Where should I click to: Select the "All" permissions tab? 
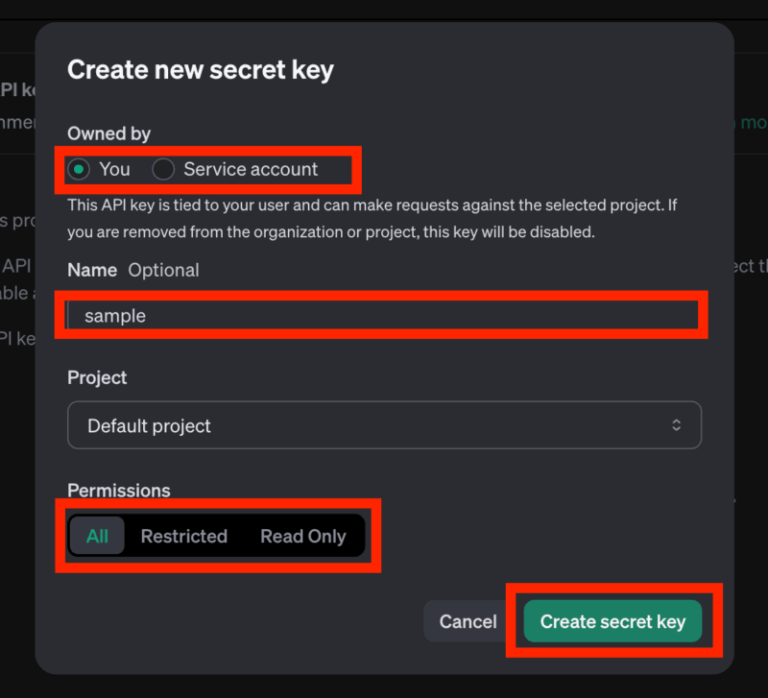[97, 536]
